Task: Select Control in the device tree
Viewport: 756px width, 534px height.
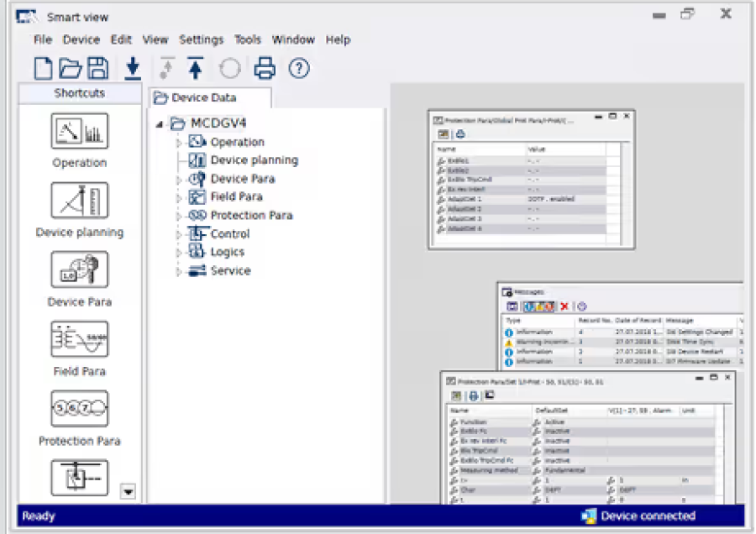Action: coord(230,234)
